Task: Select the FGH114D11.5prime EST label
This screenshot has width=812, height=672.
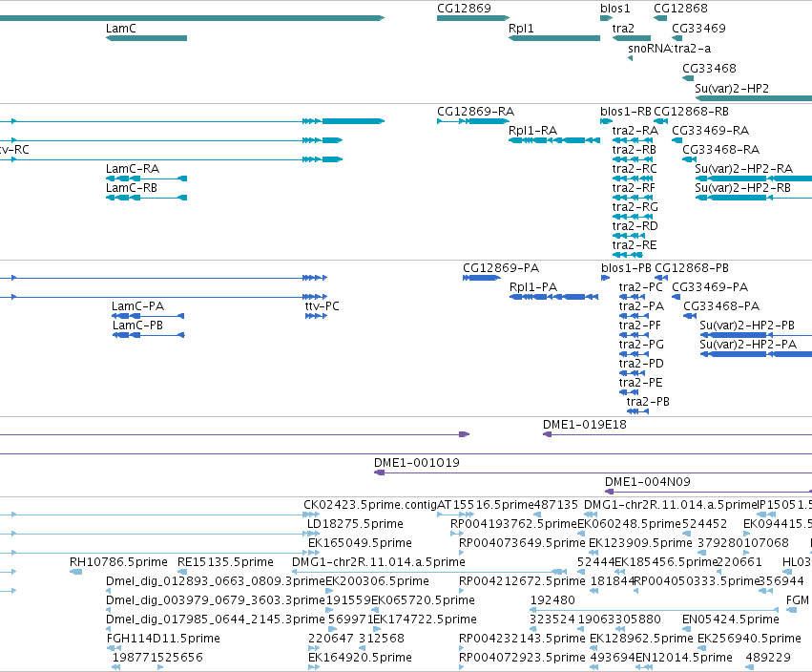Action: (x=163, y=639)
